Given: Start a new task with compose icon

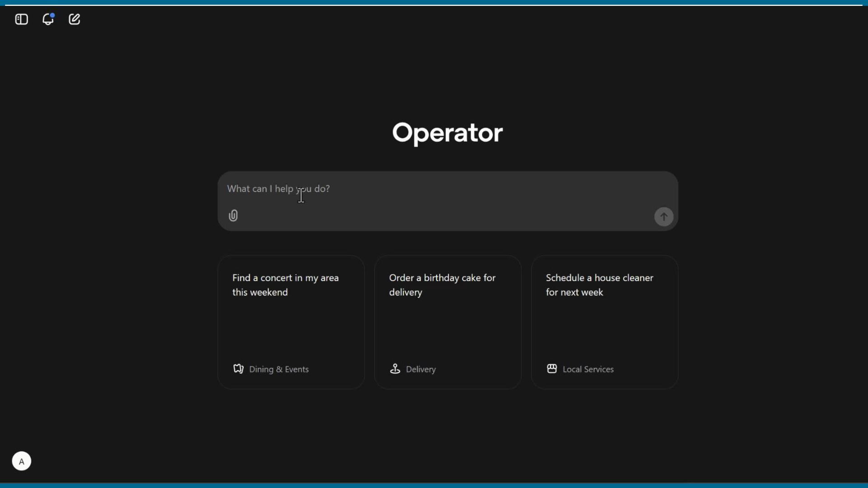Looking at the screenshot, I should (75, 19).
